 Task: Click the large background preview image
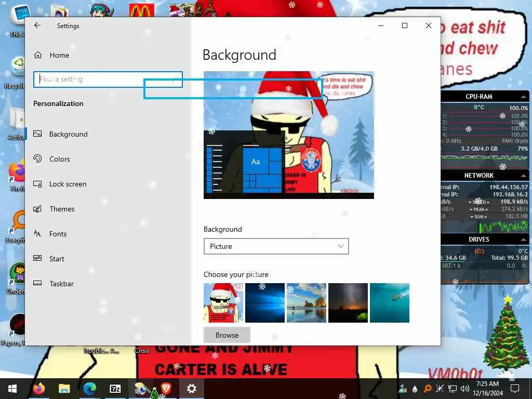pyautogui.click(x=289, y=135)
